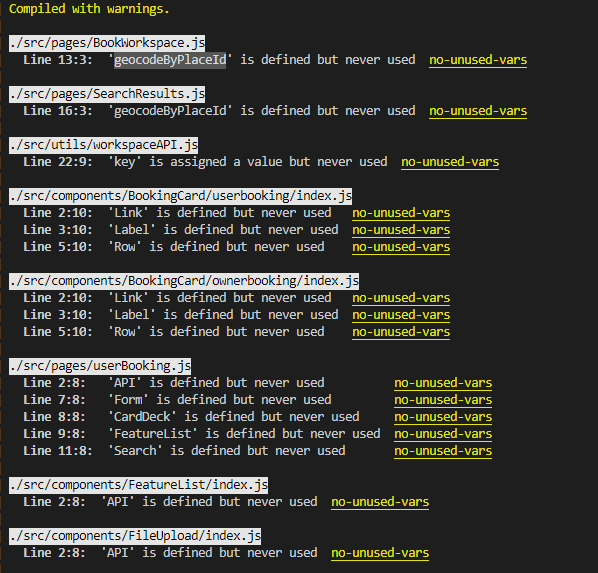Click no-unused-vars link for 'Search' warning
Screen dimensions: 598x573
tap(443, 451)
